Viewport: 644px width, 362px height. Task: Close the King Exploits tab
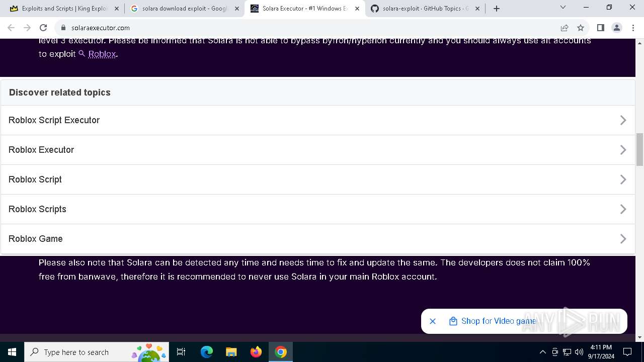tap(117, 9)
